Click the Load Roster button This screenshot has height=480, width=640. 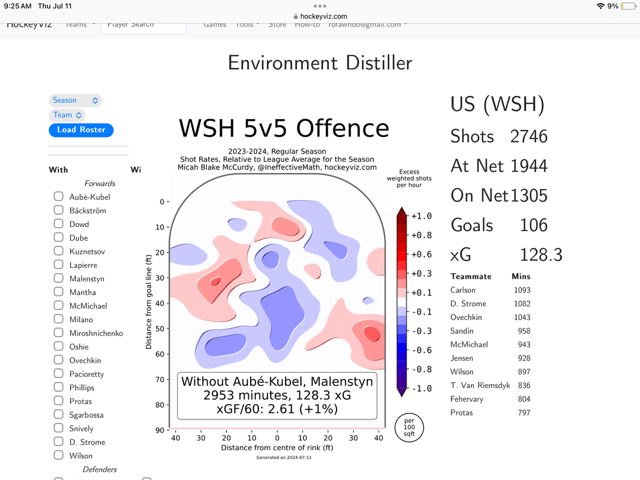pyautogui.click(x=81, y=130)
